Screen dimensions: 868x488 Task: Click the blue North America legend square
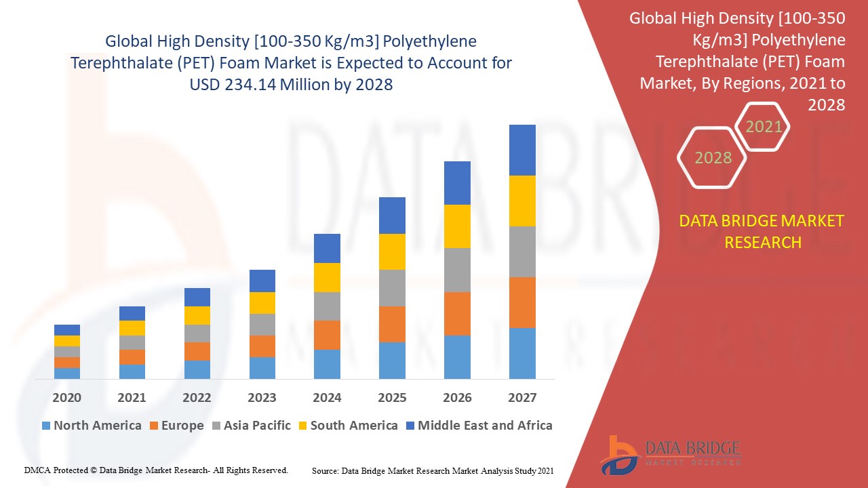coord(45,426)
